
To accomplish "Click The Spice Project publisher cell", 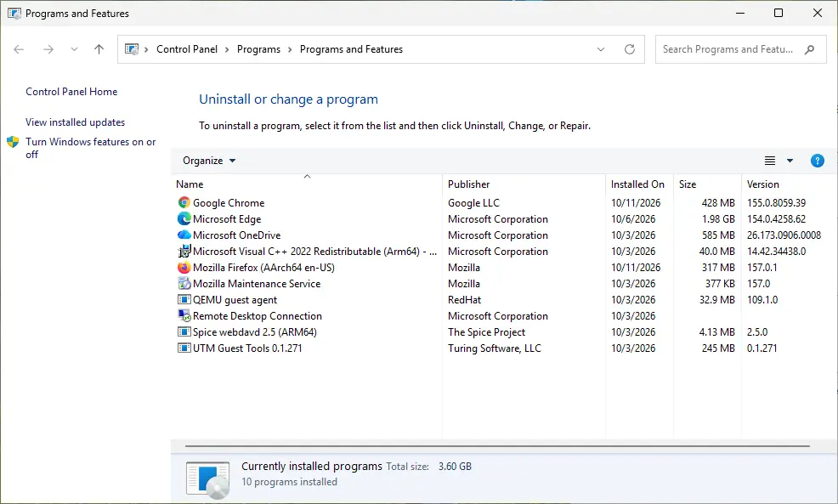I will 486,332.
